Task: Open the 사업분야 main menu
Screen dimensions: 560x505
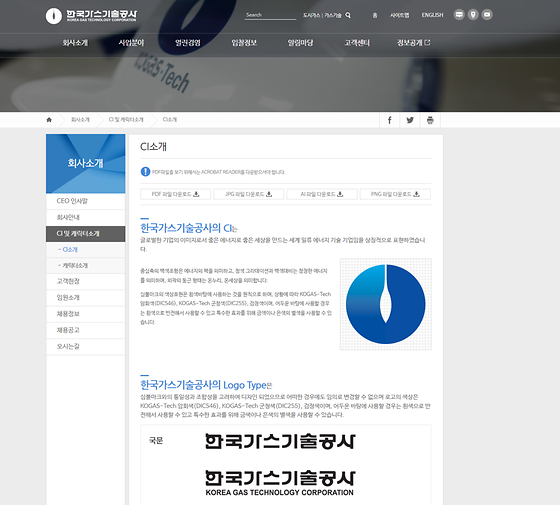Action: click(131, 43)
